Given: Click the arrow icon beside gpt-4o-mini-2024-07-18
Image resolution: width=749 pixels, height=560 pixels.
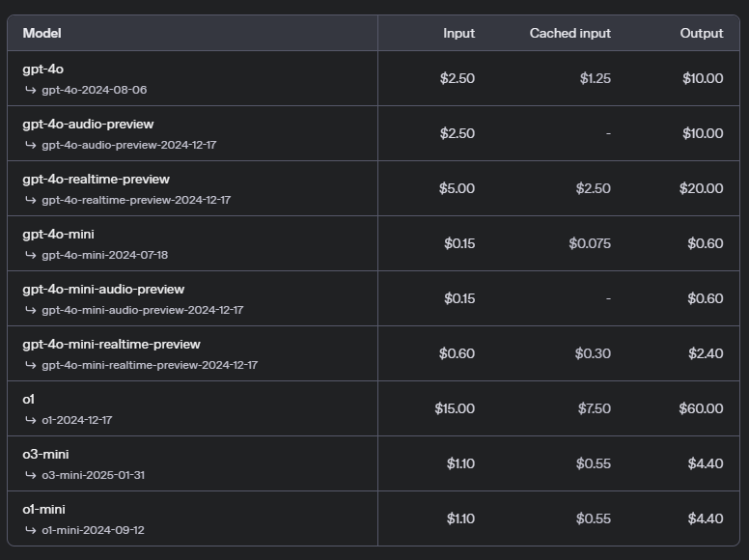Looking at the screenshot, I should click(x=30, y=255).
